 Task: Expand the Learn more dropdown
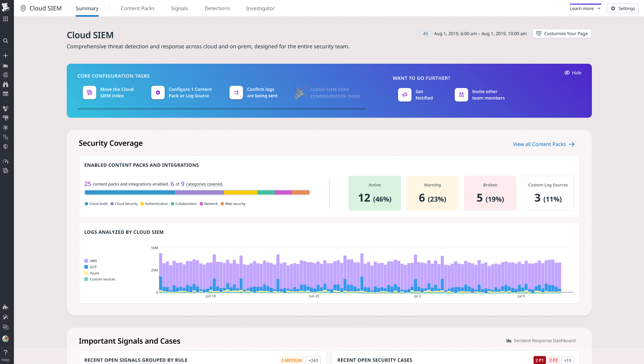click(585, 8)
